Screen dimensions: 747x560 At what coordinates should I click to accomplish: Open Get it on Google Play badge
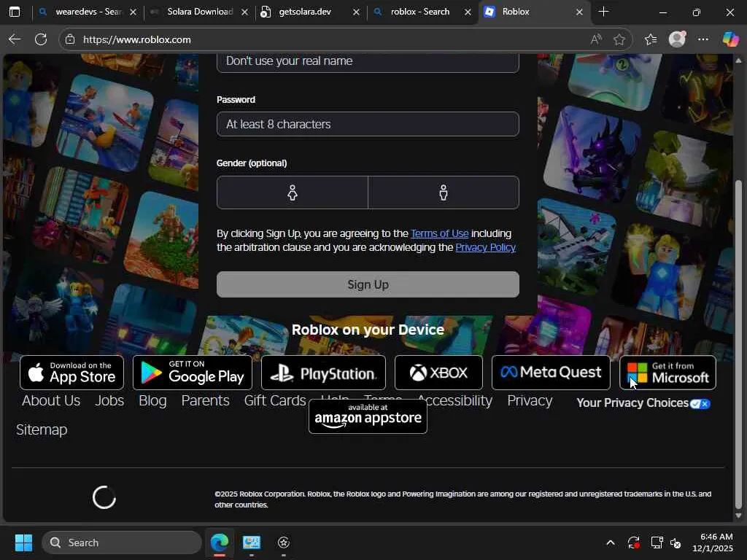193,373
